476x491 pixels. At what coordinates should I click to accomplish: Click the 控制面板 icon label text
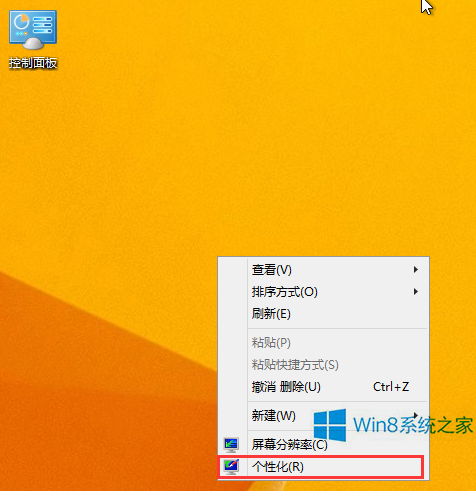(x=33, y=63)
